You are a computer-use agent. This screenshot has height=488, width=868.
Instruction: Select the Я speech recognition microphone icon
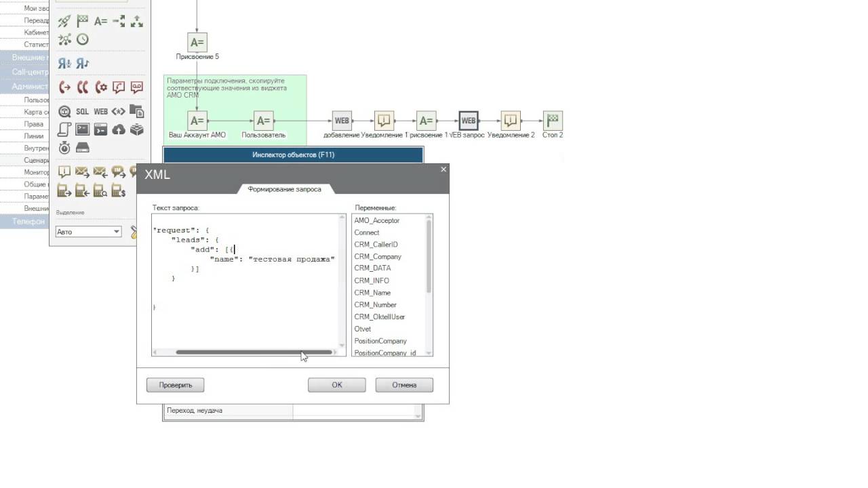pyautogui.click(x=64, y=63)
